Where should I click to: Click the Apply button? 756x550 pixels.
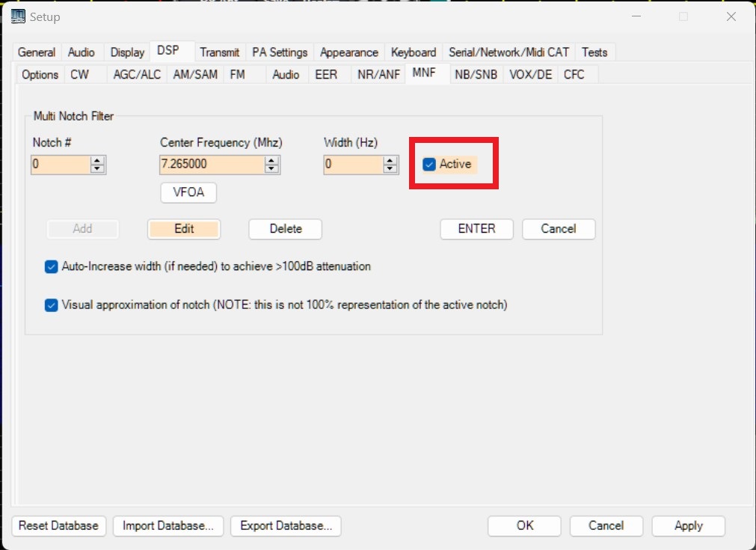(687, 526)
